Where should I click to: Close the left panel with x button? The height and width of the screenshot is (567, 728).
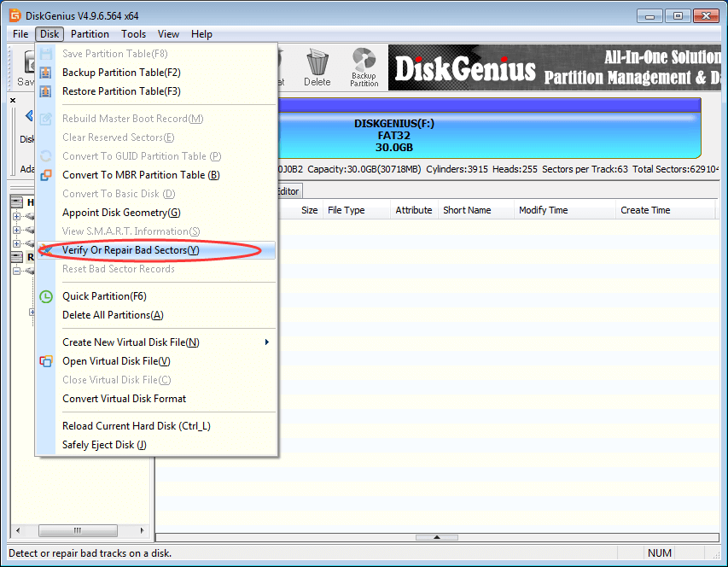13,100
